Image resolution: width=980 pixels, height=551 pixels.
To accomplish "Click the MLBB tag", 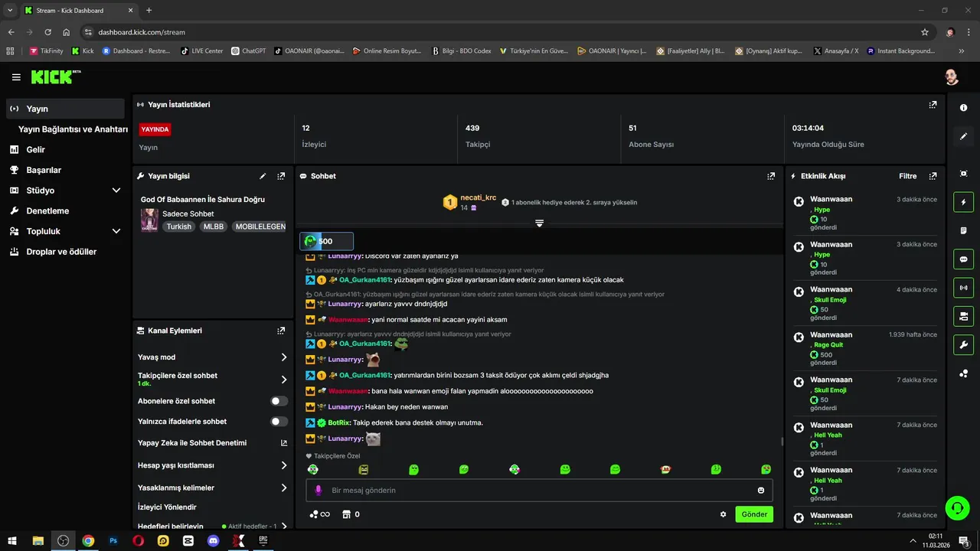I will (x=214, y=227).
